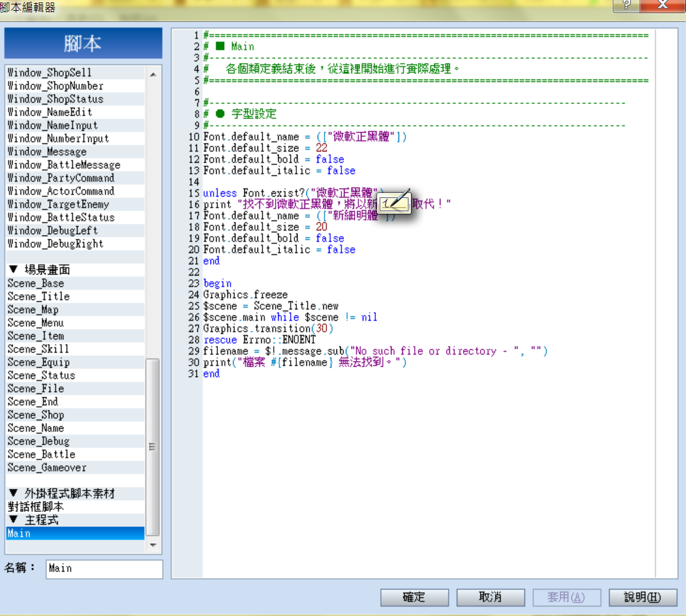Click the 確定 confirm button
Image resolution: width=686 pixels, height=616 pixels.
(414, 597)
